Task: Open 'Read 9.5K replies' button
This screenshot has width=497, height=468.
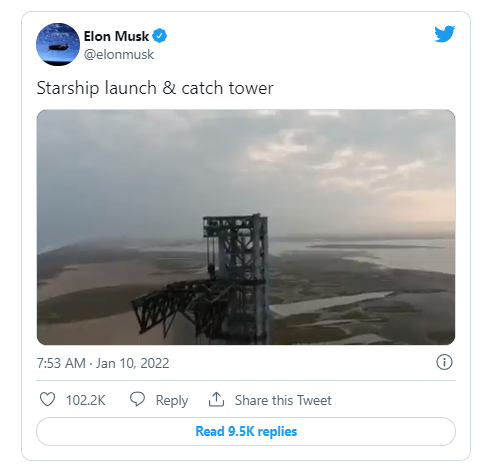Action: click(x=246, y=431)
